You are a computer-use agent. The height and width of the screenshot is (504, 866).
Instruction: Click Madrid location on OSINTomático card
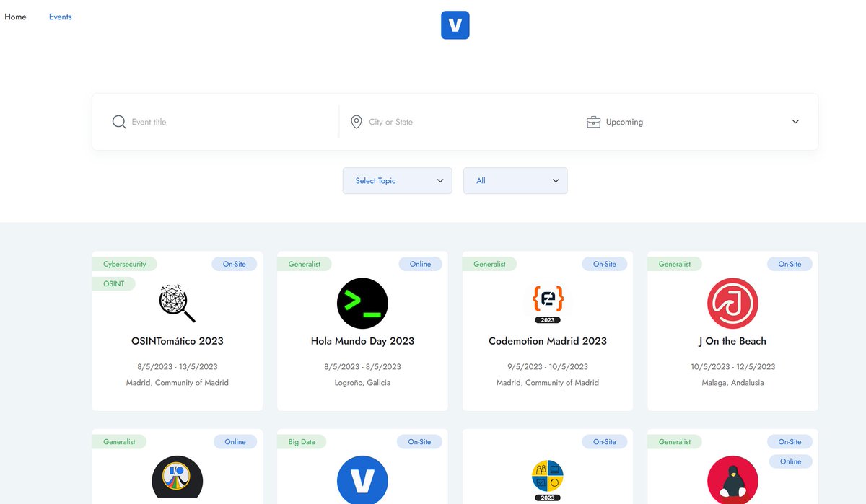tap(177, 382)
